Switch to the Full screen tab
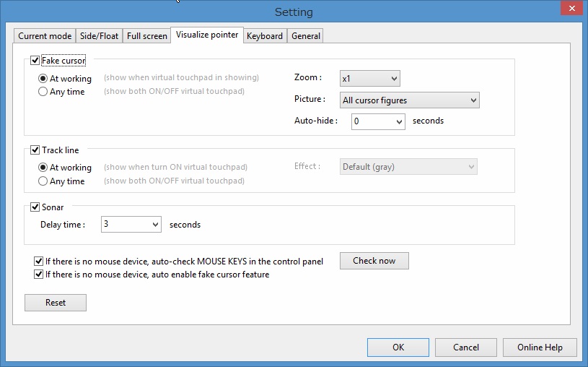 [x=146, y=36]
